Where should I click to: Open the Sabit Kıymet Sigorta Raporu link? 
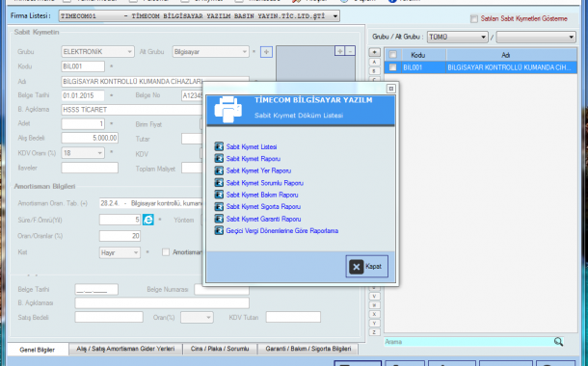click(x=263, y=207)
